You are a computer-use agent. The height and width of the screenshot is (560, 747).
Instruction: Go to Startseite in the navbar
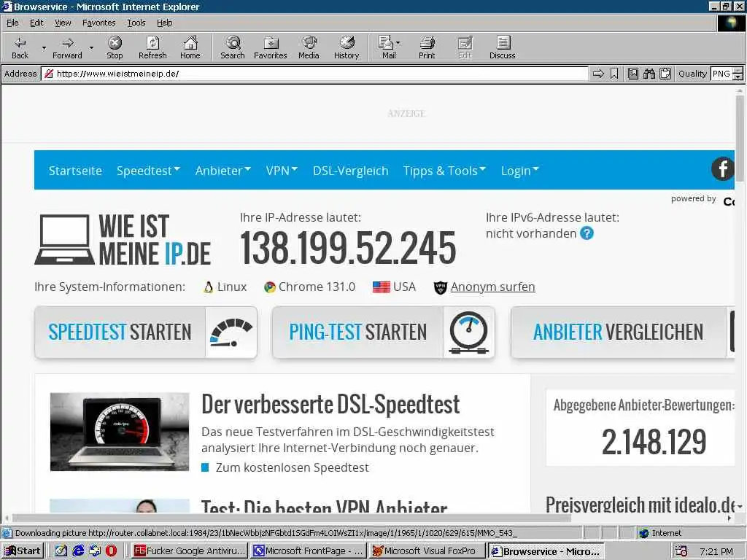pos(75,171)
